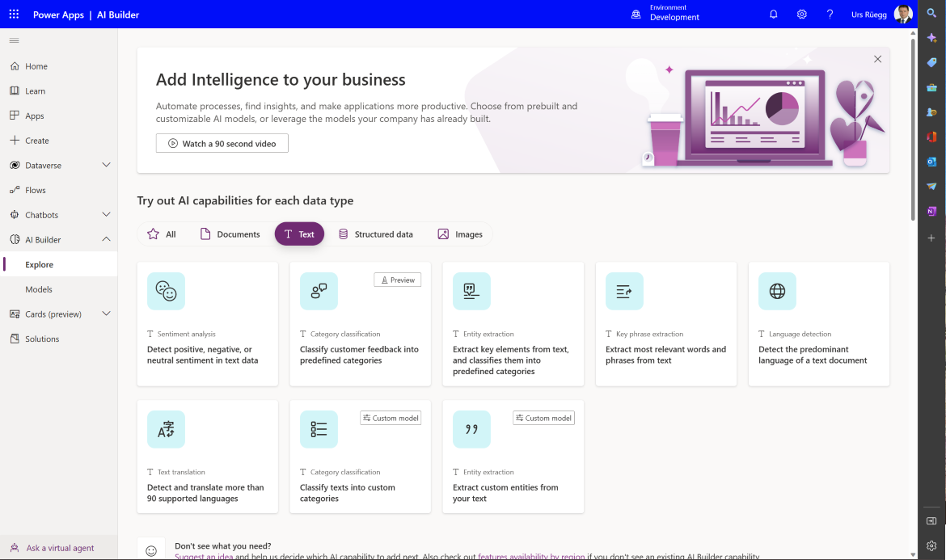Click 'Extract most relevant words and phrases' text
Viewport: 946px width, 560px height.
pyautogui.click(x=666, y=355)
